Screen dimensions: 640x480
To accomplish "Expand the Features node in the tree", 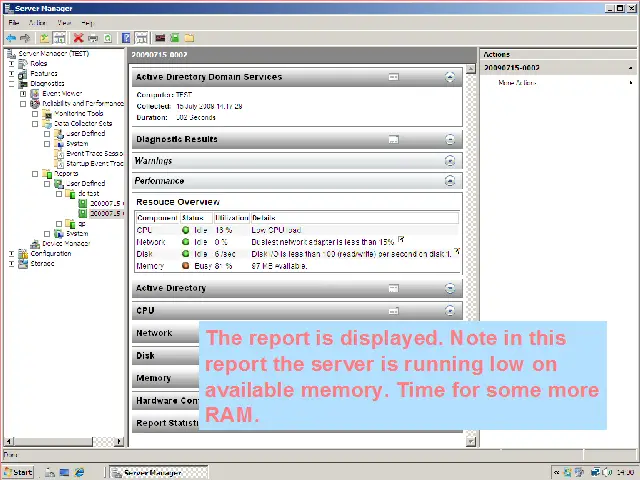I will [11, 74].
